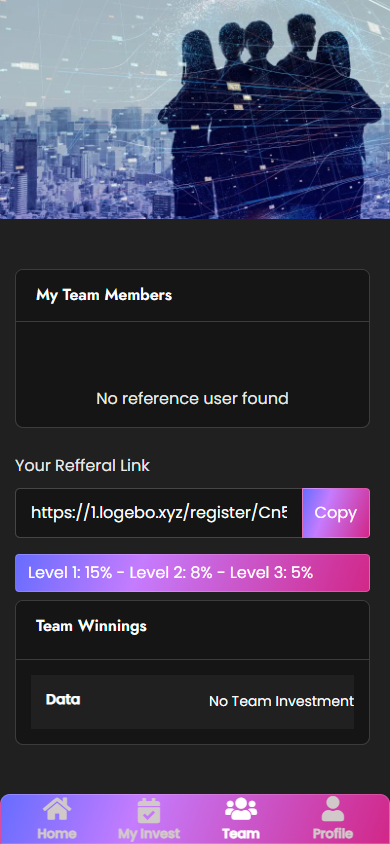Open My Invest calendar icon

click(148, 811)
